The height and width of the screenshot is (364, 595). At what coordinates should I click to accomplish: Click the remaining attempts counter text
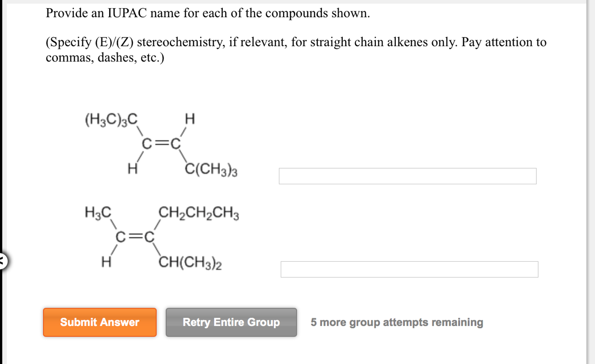pyautogui.click(x=397, y=322)
